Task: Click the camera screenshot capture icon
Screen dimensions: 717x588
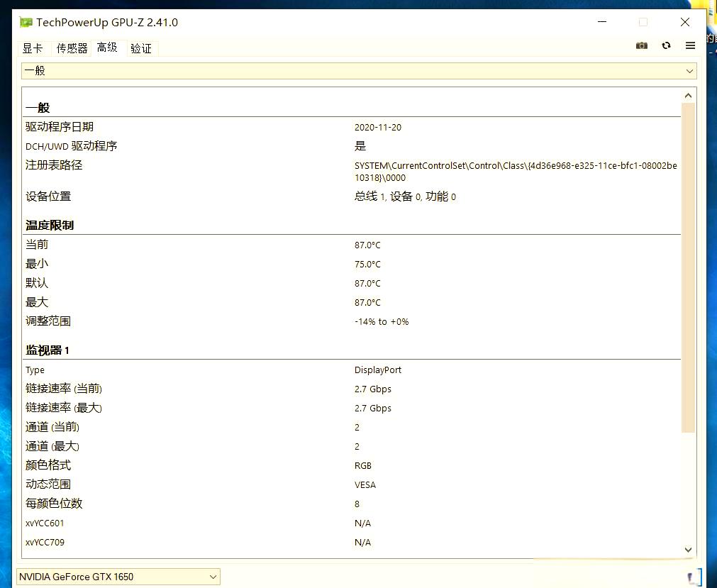Action: [x=642, y=45]
